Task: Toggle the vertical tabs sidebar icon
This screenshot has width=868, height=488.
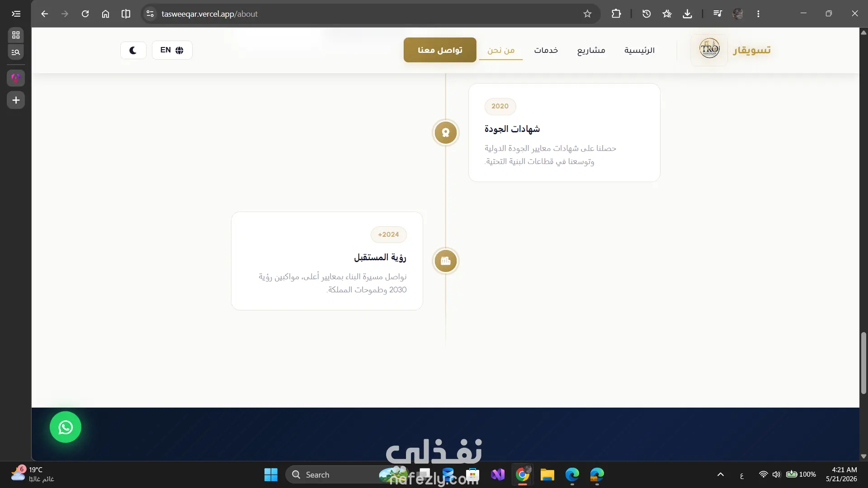Action: (16, 14)
